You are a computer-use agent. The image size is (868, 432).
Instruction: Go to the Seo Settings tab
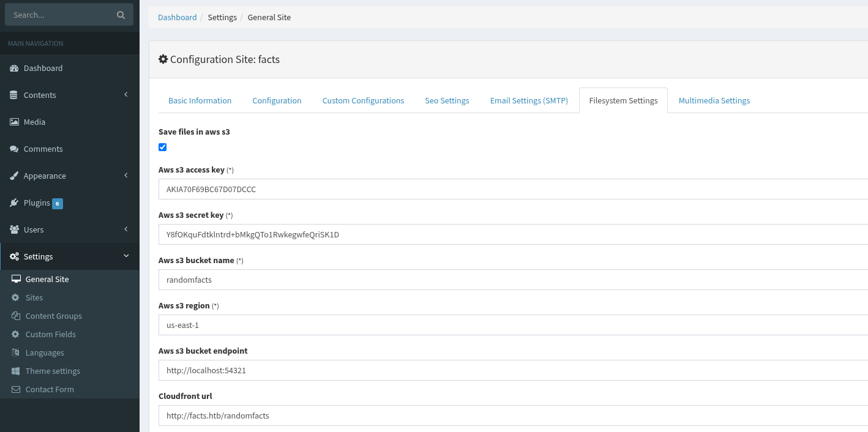point(447,100)
